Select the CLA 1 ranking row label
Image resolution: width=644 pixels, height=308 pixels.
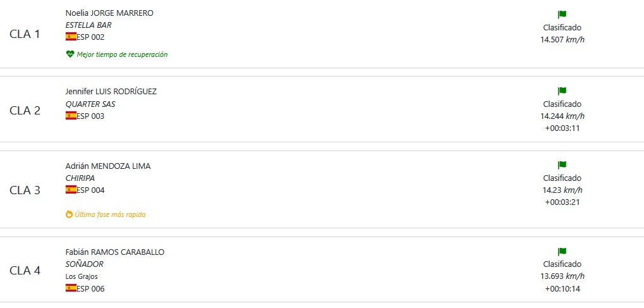pos(25,34)
